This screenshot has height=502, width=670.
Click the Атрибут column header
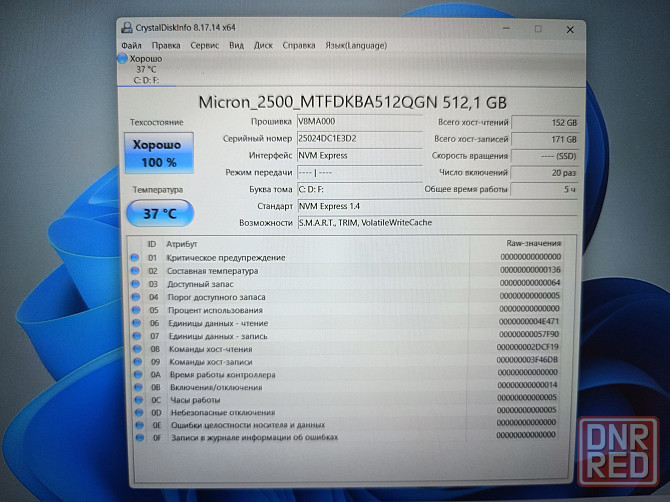tap(182, 244)
